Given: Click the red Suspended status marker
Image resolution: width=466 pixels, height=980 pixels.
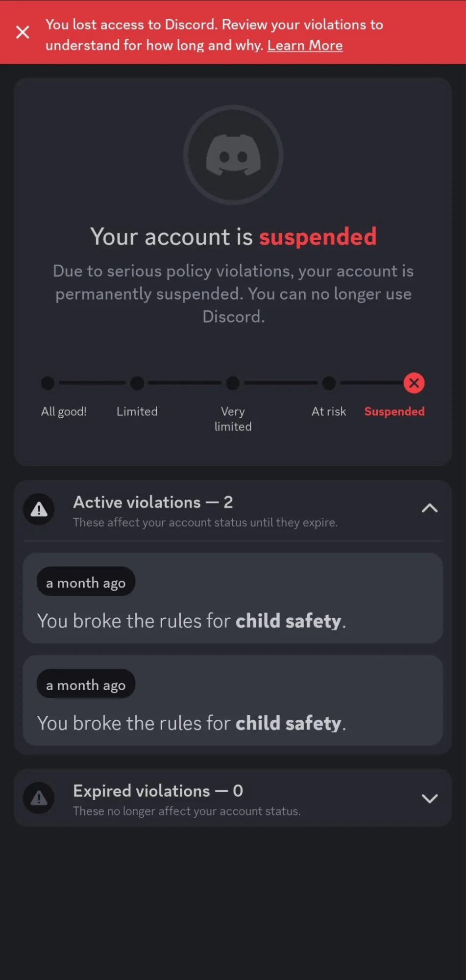Looking at the screenshot, I should click(x=414, y=383).
